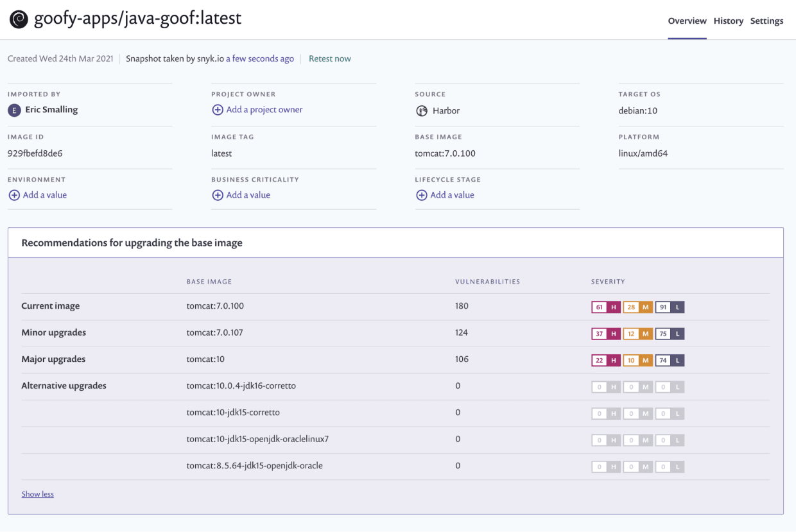This screenshot has width=796, height=532.
Task: Click platform value linux/amd64
Action: [643, 153]
